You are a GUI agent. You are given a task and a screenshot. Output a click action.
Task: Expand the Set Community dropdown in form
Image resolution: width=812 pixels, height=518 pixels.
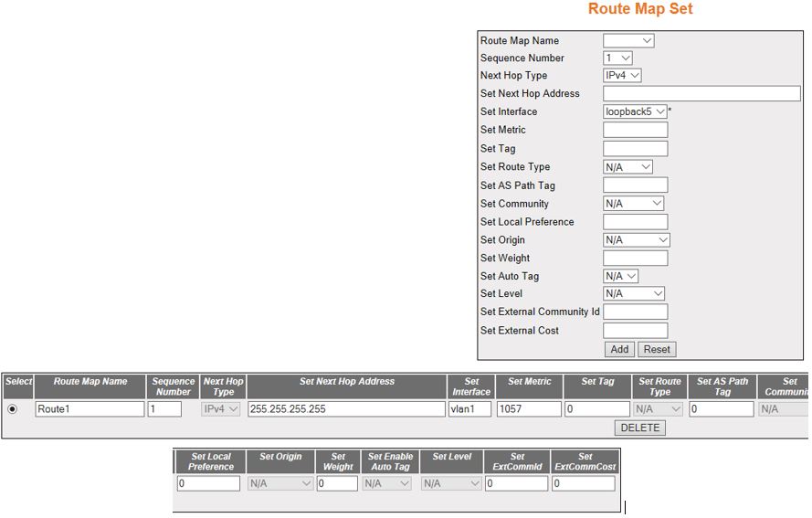pos(634,204)
